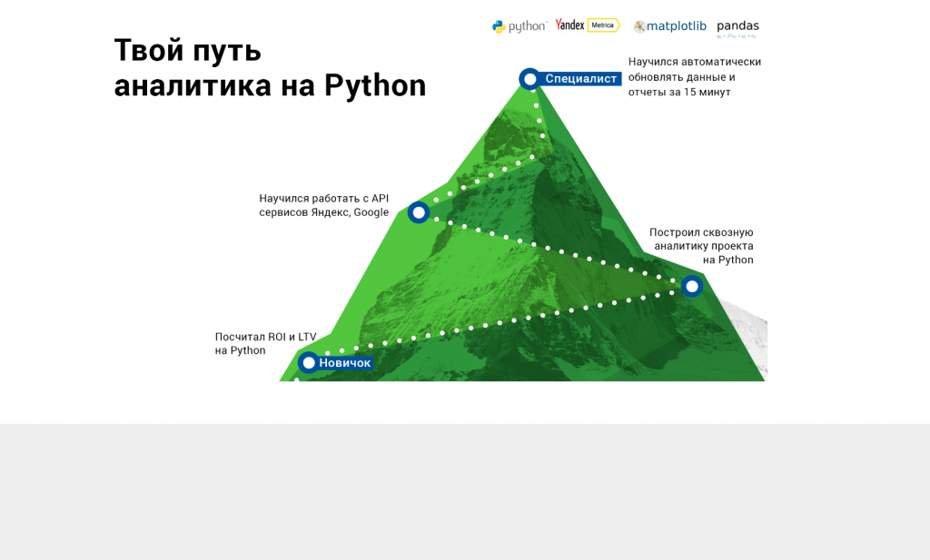Click the blue Новичок label

coord(345,363)
